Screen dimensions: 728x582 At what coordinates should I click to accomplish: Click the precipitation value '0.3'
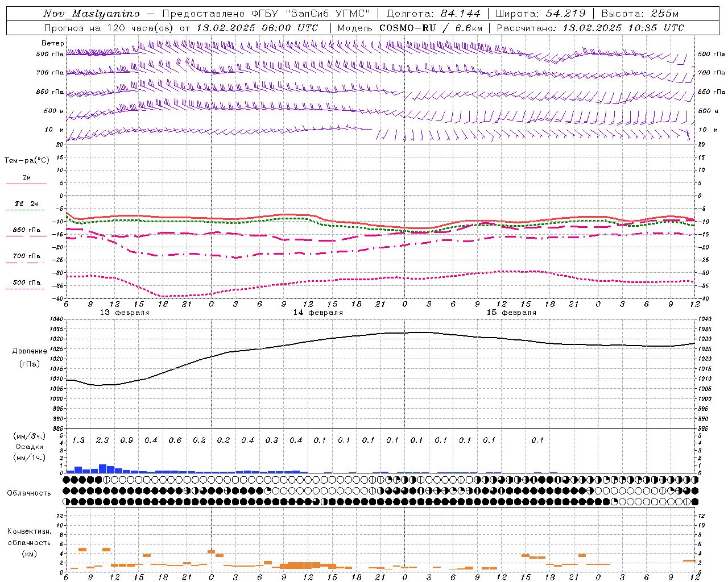(271, 440)
